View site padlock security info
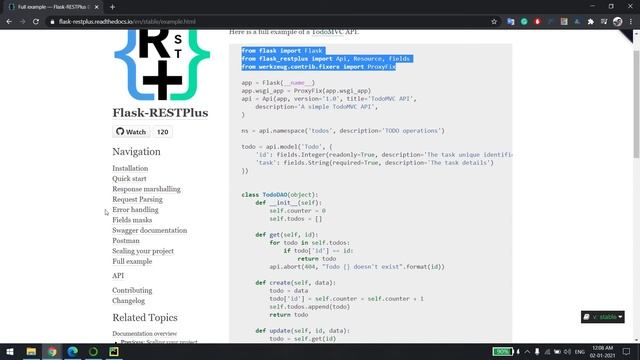The width and height of the screenshot is (640, 360). point(52,22)
